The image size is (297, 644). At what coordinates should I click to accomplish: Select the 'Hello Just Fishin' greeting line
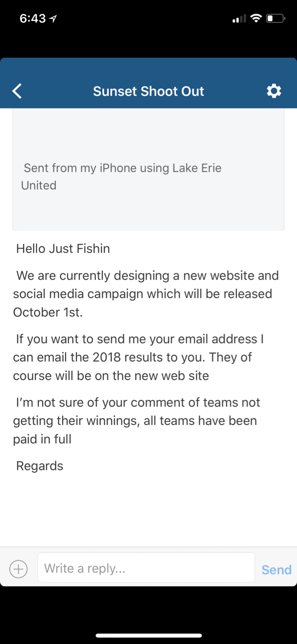tap(63, 249)
